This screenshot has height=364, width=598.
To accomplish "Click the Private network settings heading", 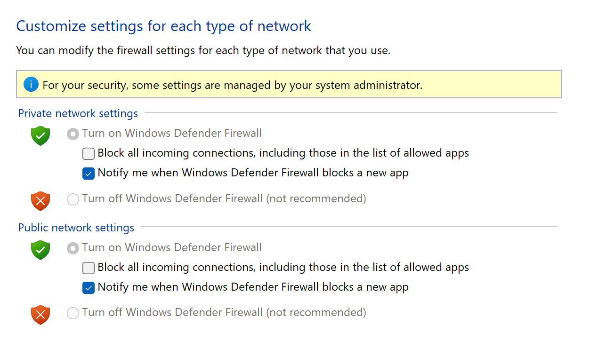I will tap(78, 113).
